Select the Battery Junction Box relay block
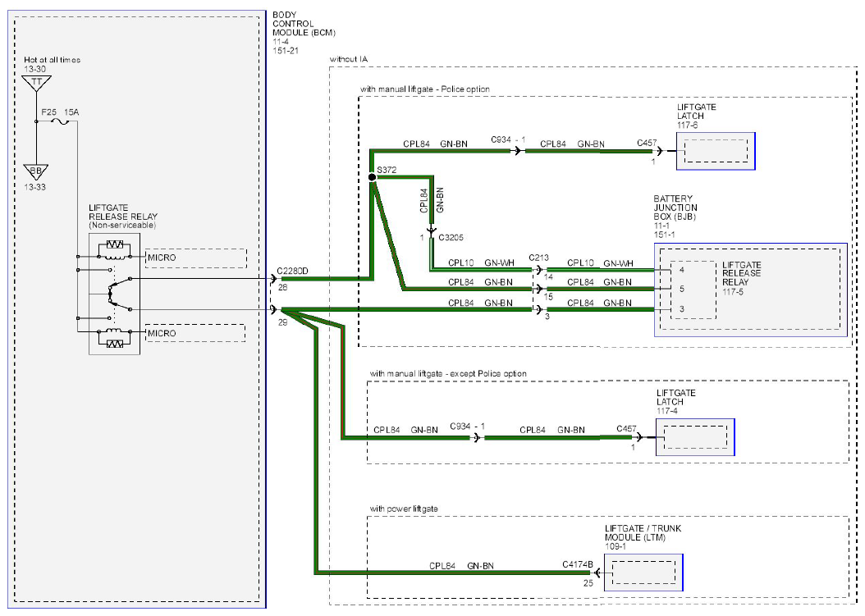865x616 pixels. pos(751,290)
